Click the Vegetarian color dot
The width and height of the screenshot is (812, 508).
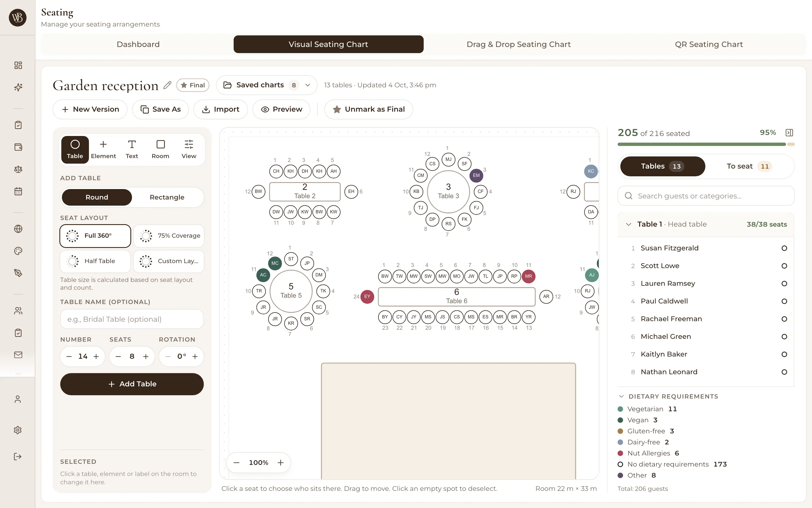[620, 409]
